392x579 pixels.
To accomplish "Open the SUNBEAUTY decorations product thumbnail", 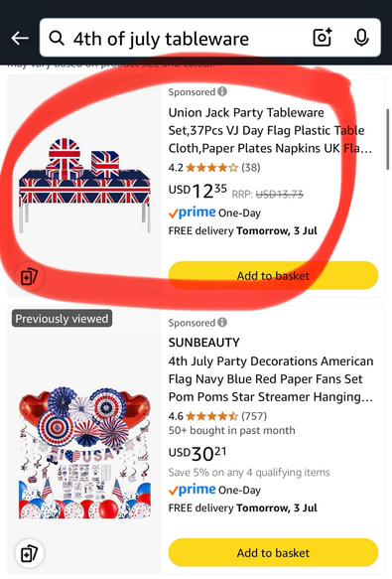I will [84, 453].
